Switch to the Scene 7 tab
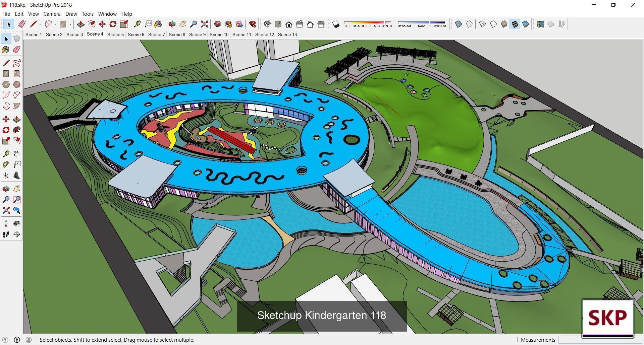The width and height of the screenshot is (644, 345). [156, 34]
